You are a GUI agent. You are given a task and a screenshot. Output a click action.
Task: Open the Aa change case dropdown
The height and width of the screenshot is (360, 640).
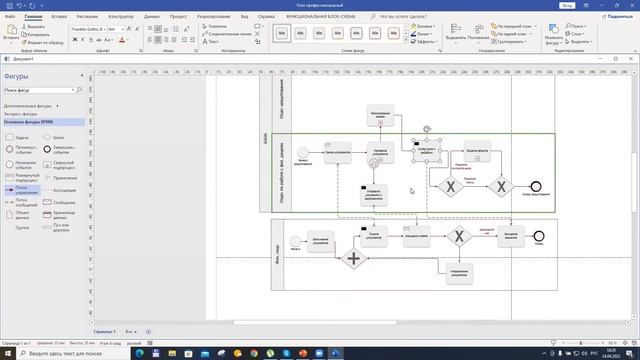tap(109, 40)
